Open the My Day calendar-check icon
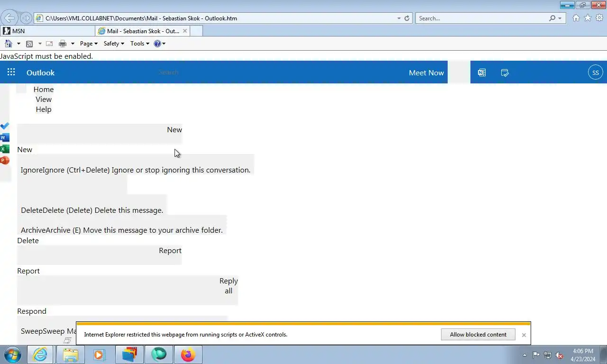This screenshot has height=364, width=607. coord(505,73)
